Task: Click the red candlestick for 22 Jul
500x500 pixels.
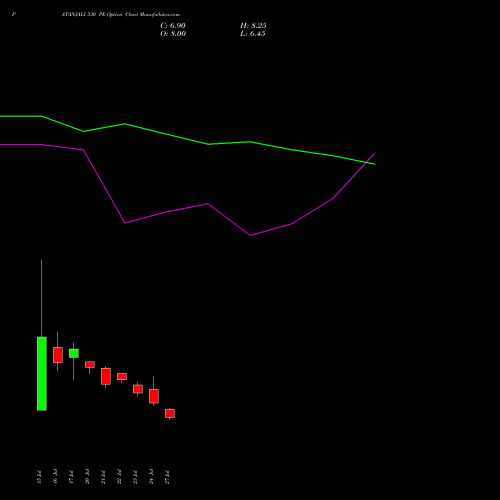Action: 122,377
